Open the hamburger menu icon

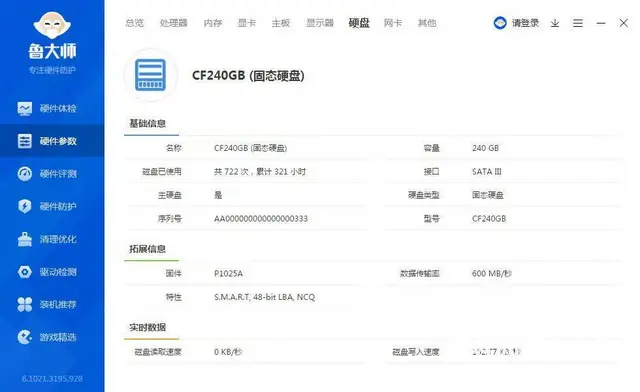click(x=578, y=23)
